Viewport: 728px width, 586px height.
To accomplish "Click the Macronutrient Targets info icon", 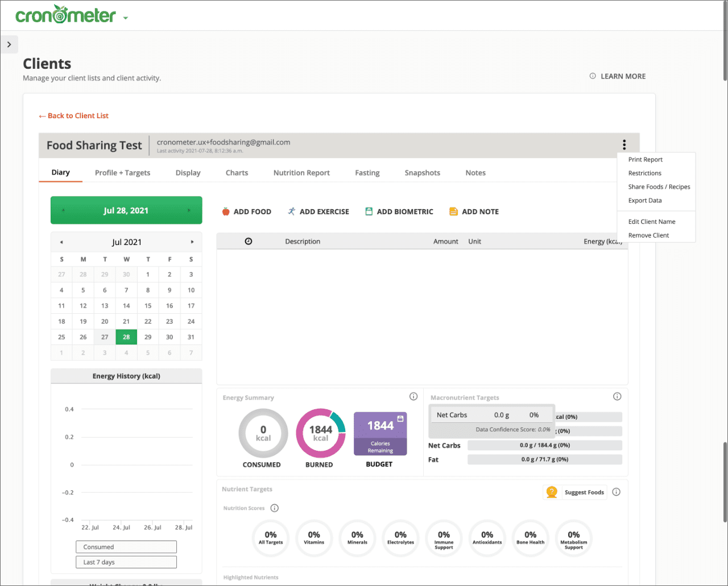I will (x=617, y=396).
